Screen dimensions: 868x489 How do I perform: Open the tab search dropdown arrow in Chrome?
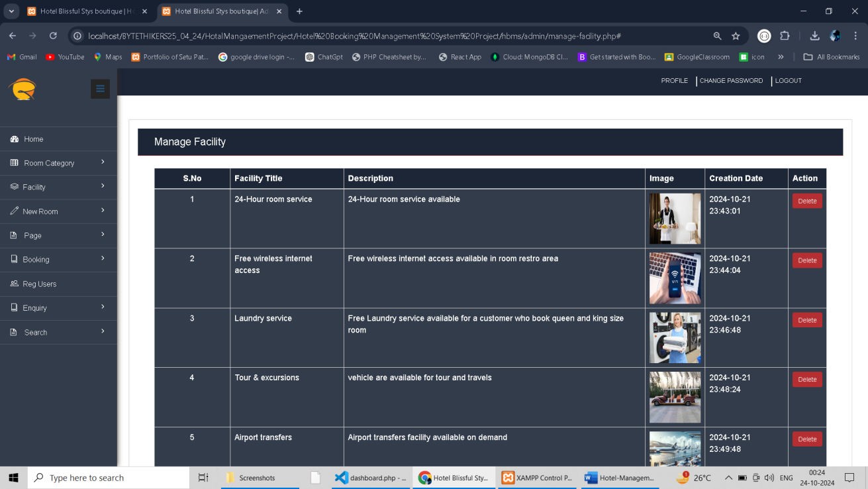pyautogui.click(x=11, y=11)
